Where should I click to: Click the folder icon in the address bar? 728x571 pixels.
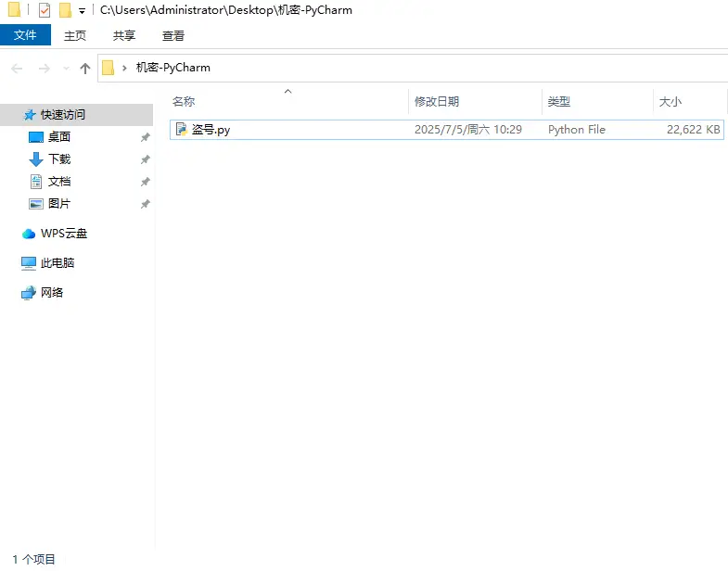coord(109,68)
